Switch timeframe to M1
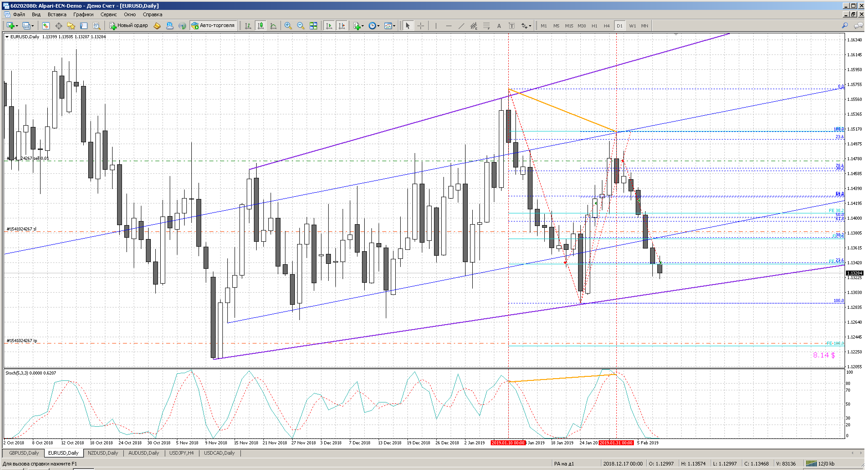 coord(544,26)
